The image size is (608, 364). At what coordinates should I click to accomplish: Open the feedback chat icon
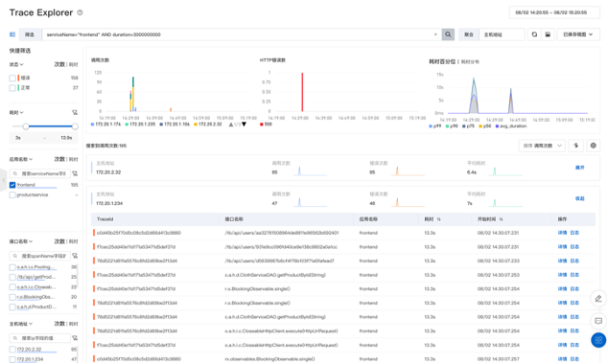598,321
